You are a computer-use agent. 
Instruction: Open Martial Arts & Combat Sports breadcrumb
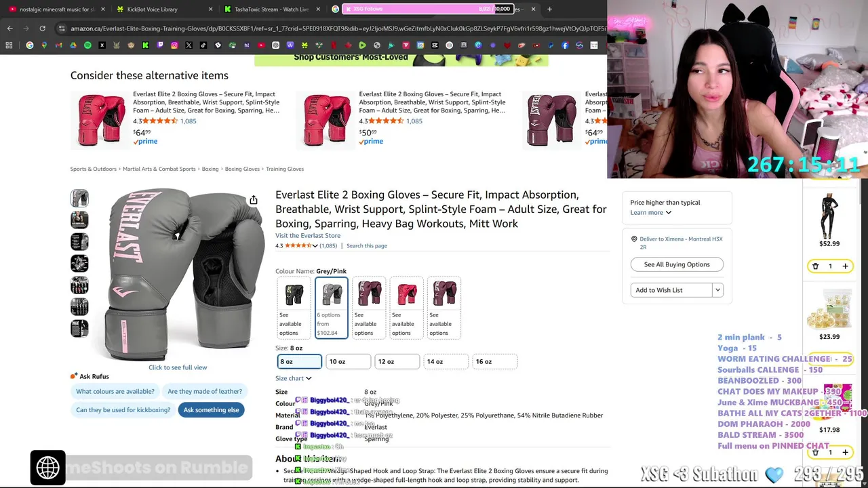coord(159,169)
